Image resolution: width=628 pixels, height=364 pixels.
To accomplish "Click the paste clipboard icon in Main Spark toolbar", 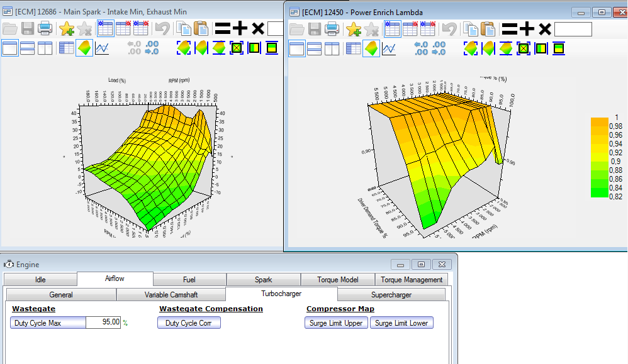I will pyautogui.click(x=201, y=28).
